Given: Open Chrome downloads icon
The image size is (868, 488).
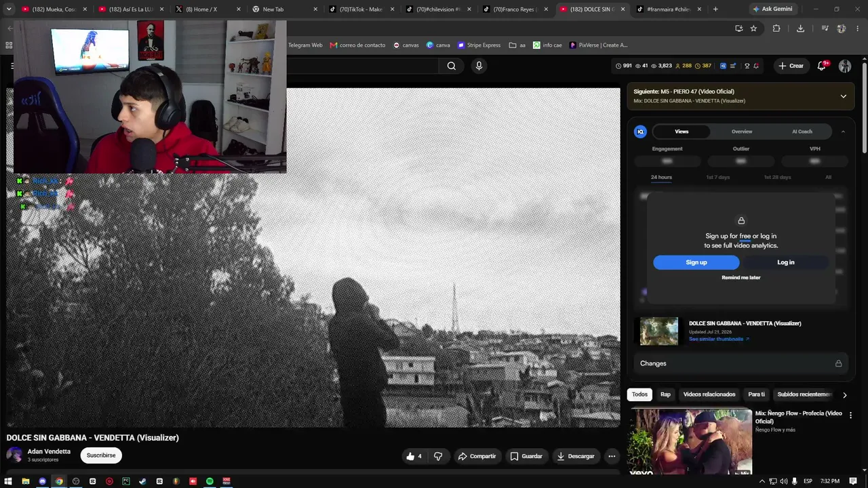Looking at the screenshot, I should click(x=800, y=28).
